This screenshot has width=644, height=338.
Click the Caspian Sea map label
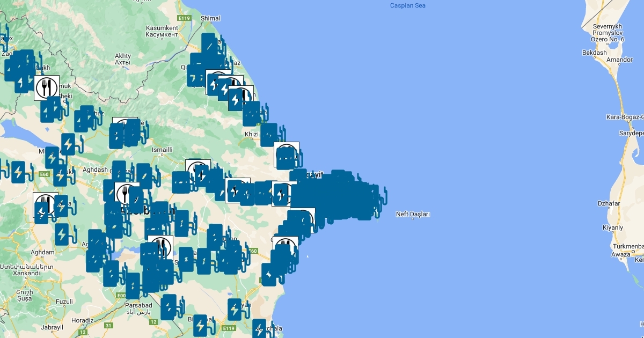tap(408, 6)
